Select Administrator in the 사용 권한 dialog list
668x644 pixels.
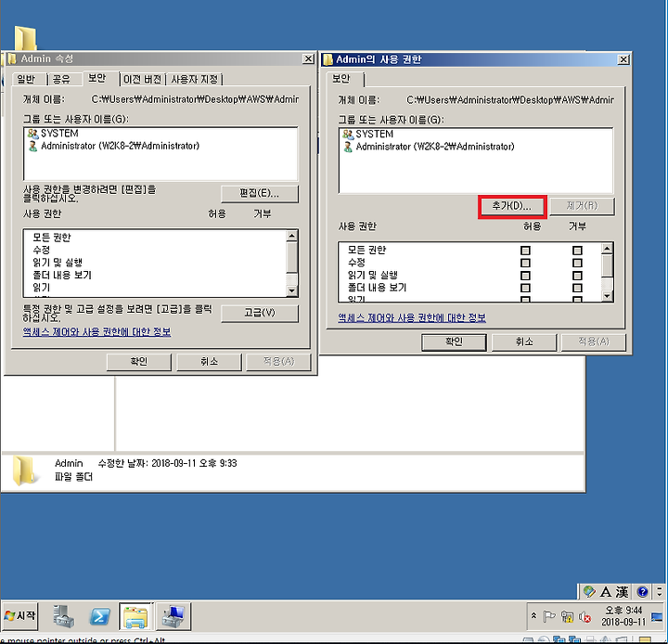429,147
